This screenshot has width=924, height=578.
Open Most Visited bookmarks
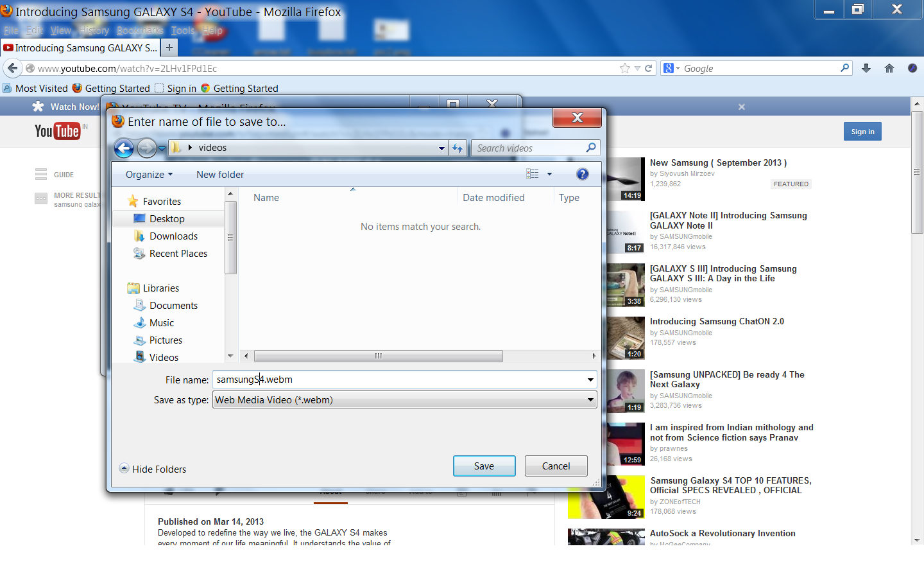coord(35,89)
